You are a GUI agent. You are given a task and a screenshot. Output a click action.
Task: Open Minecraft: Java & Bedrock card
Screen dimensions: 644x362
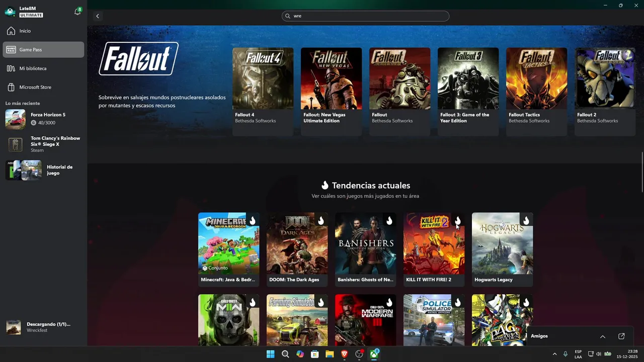click(228, 249)
